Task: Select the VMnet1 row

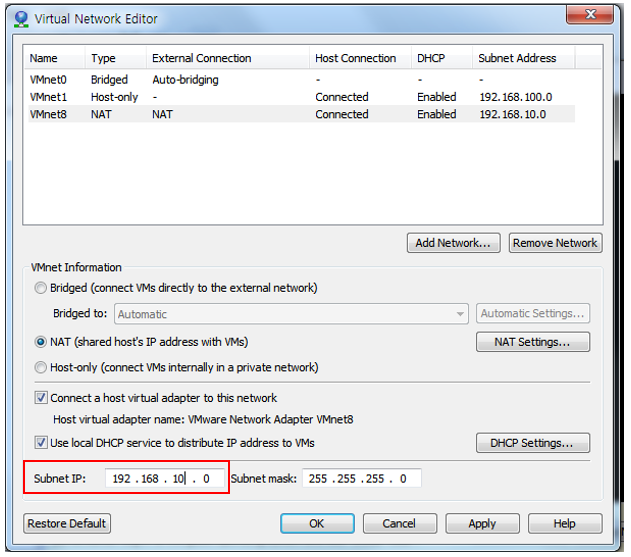Action: tap(301, 97)
